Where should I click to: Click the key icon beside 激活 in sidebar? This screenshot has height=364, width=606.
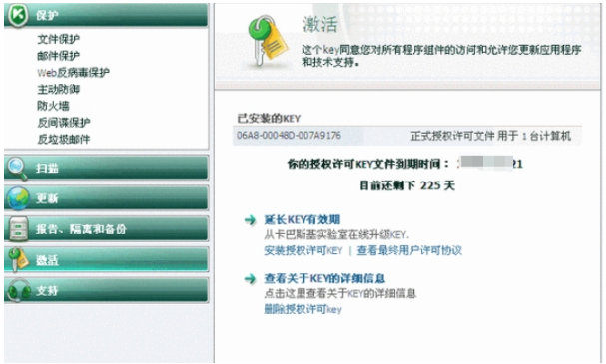tap(19, 259)
